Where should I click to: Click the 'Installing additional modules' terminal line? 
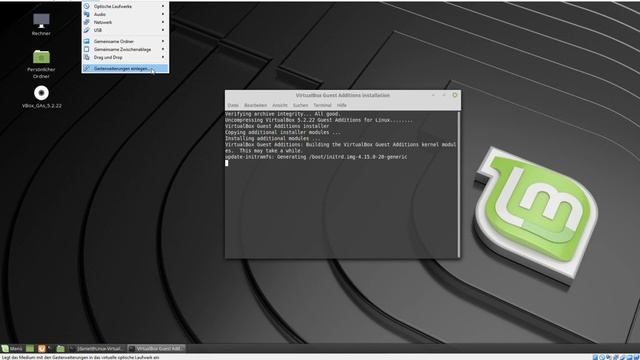tap(272, 138)
